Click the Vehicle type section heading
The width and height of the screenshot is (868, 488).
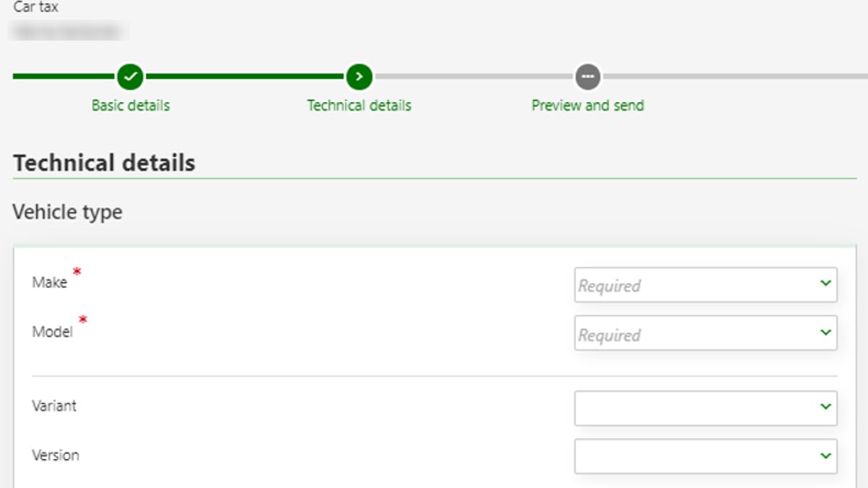point(67,213)
